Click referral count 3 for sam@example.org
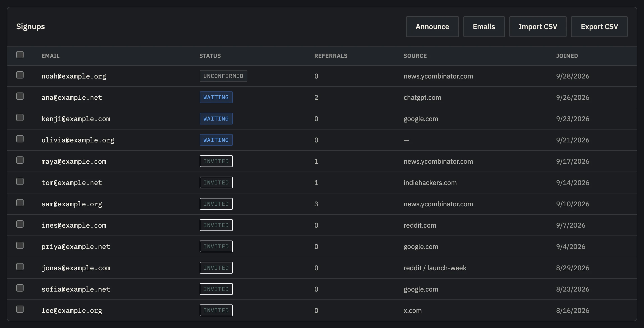644x328 pixels. [x=316, y=204]
